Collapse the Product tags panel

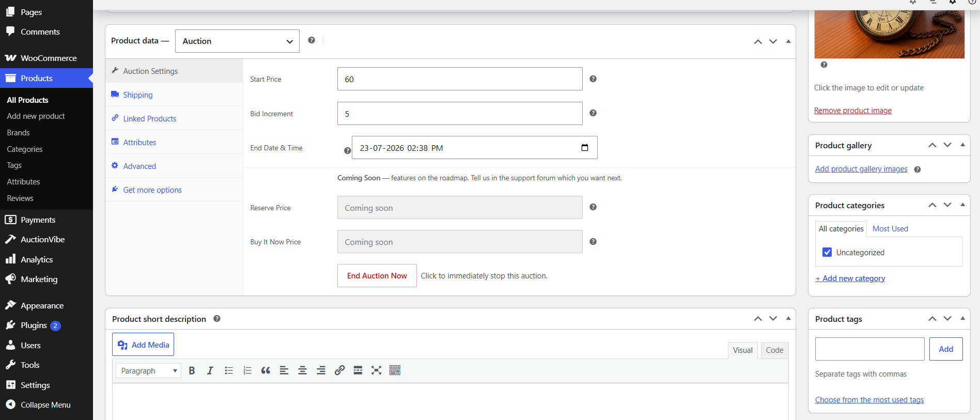(963, 319)
